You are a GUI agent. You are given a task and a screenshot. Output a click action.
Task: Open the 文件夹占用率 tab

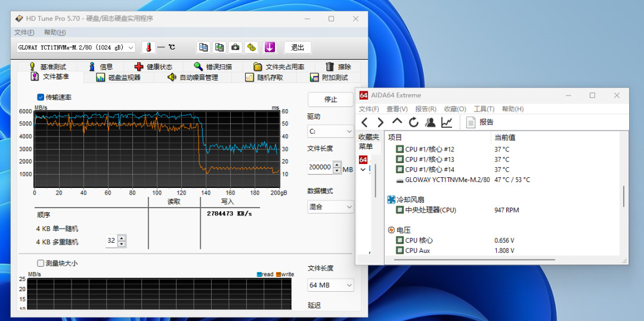pos(278,67)
